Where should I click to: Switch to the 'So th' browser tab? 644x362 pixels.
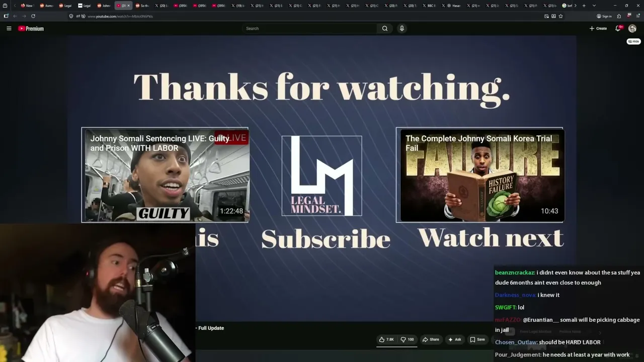click(142, 6)
